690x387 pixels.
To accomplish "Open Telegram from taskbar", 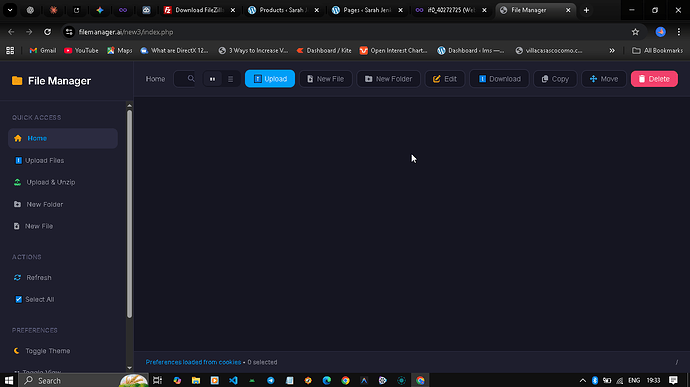I will tap(271, 380).
